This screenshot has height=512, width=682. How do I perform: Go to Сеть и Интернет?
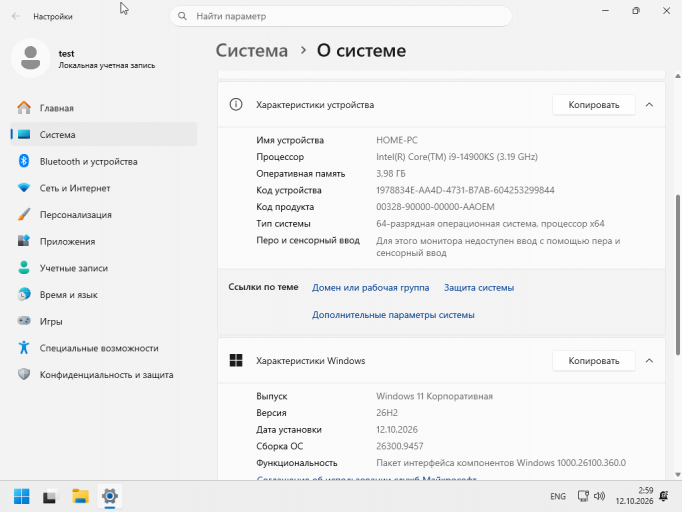[104, 188]
